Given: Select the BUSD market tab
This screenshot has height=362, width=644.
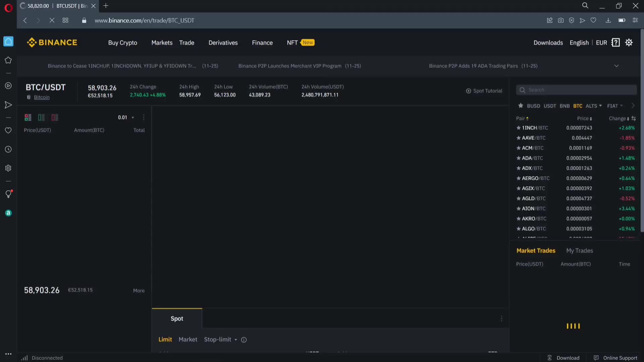Looking at the screenshot, I should 533,106.
